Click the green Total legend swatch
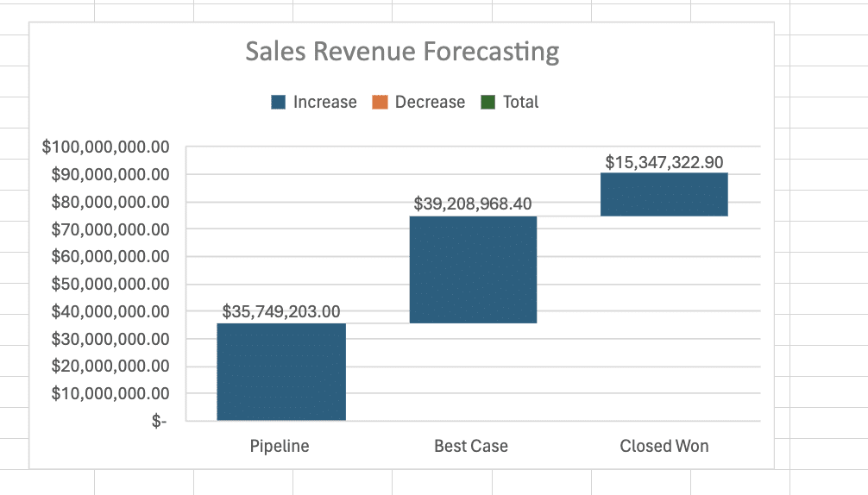Viewport: 868px width, 495px height. pyautogui.click(x=488, y=103)
